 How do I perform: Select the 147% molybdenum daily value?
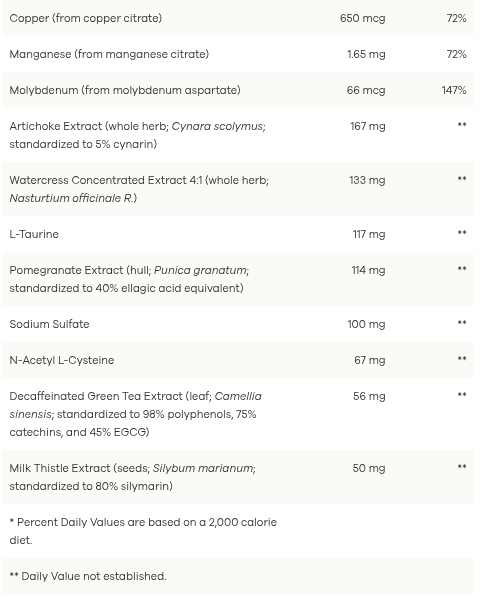(454, 90)
